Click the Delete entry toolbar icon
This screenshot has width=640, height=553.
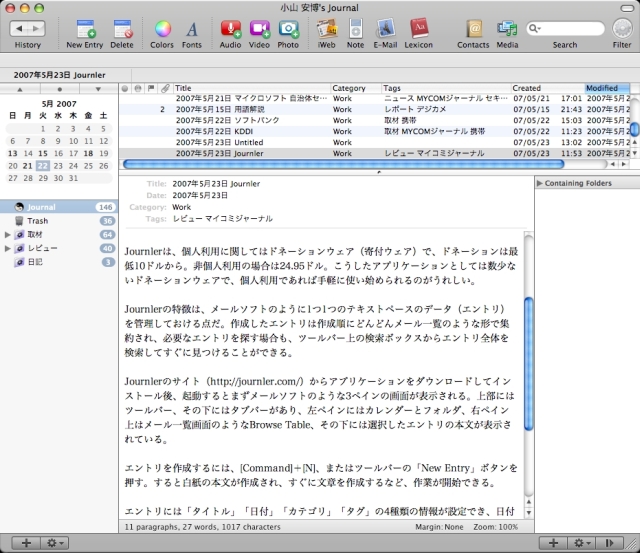coord(122,29)
